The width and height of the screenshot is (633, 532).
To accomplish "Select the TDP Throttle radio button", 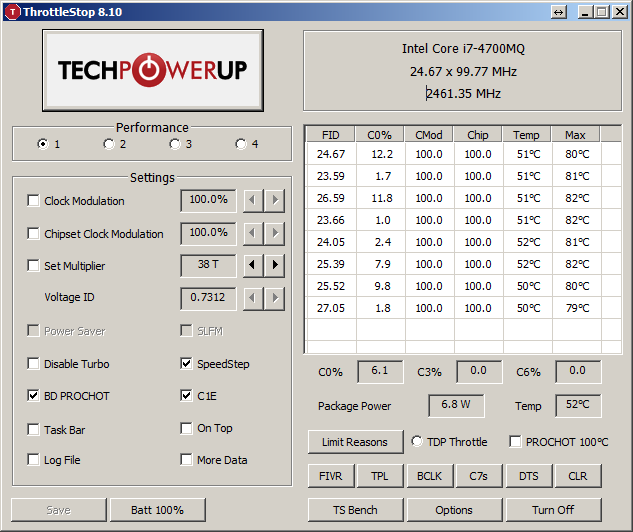I will [418, 442].
